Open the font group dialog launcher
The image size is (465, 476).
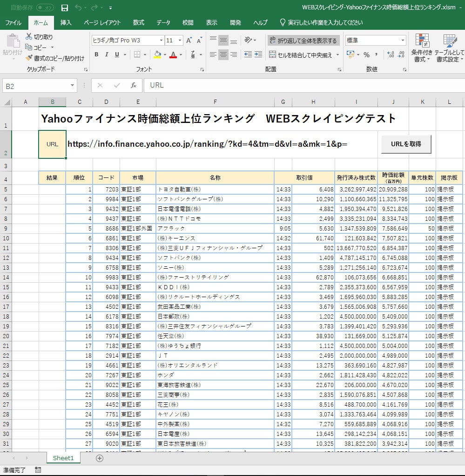coord(202,70)
